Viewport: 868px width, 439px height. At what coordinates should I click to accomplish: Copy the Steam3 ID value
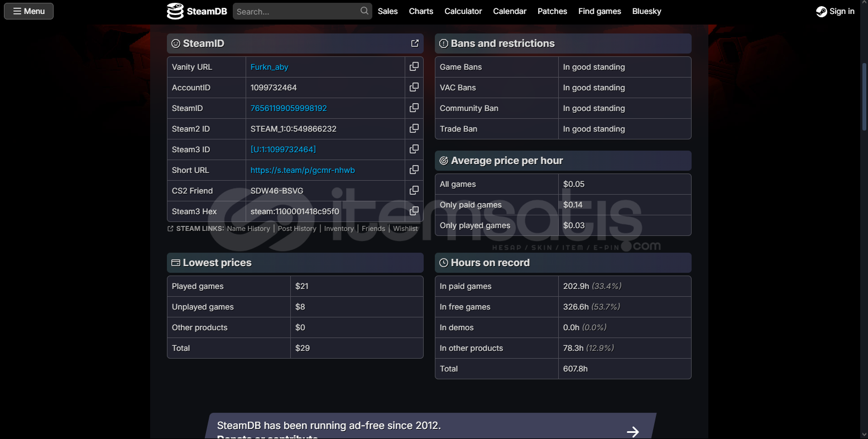[414, 149]
